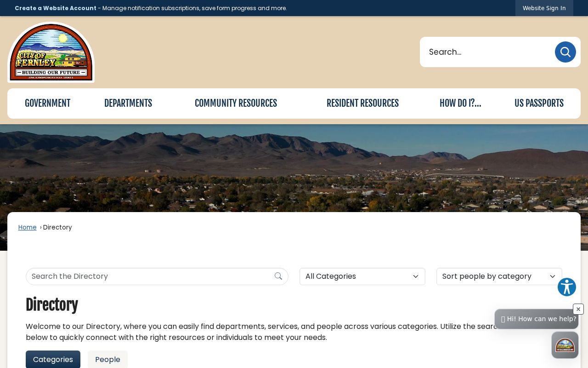Open the Community Resources menu
588x368 pixels.
pos(236,103)
